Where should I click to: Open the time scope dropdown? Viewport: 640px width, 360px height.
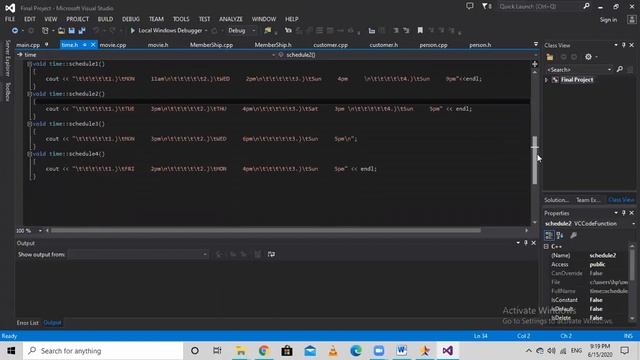click(273, 55)
